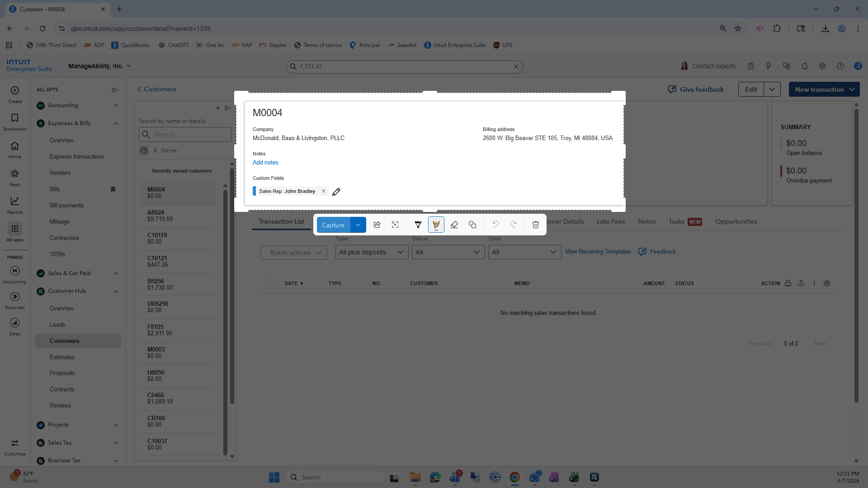Click the Windows Start button
868x488 pixels.
274,477
